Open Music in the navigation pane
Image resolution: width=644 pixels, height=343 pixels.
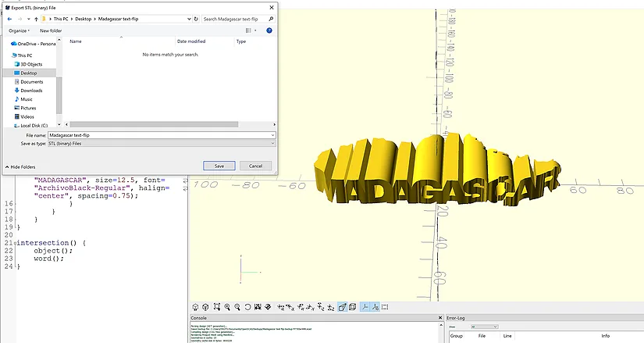tap(23, 99)
